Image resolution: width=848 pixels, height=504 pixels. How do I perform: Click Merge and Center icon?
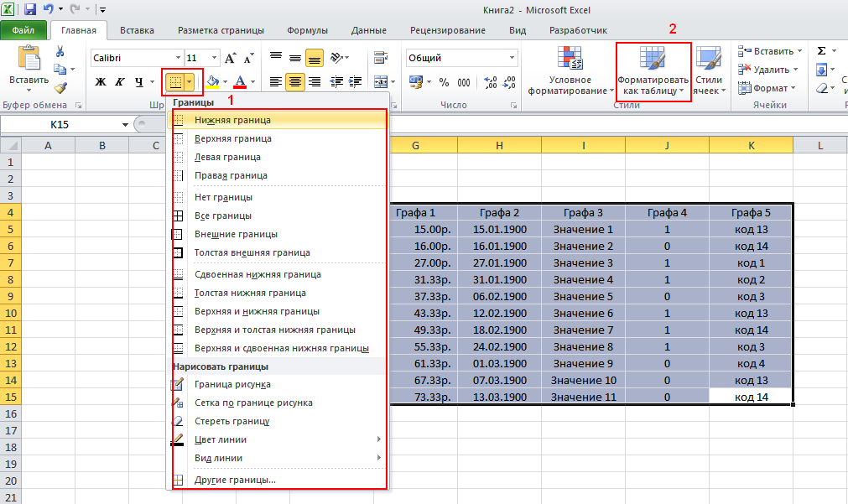(381, 82)
